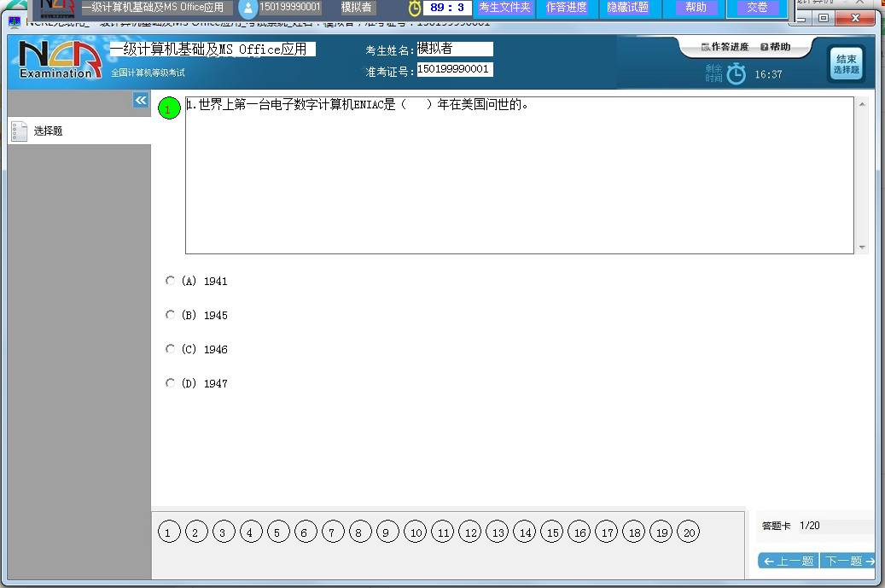Jump to question 18 in answer card

click(634, 533)
